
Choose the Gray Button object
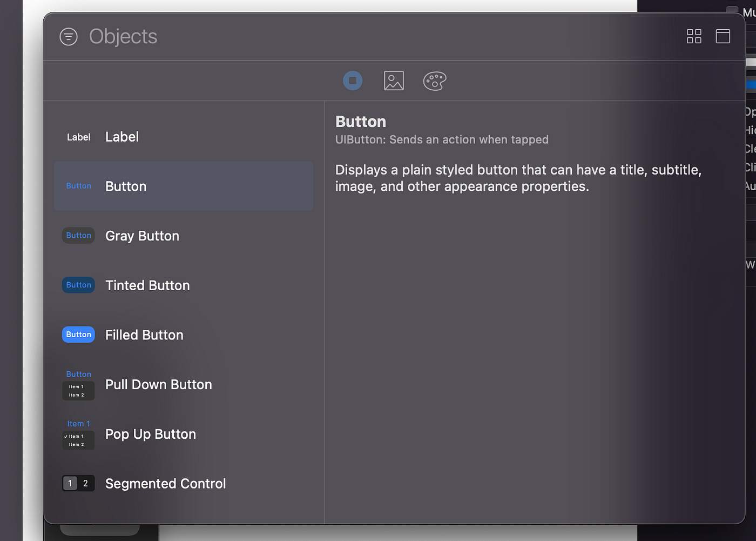(162, 236)
